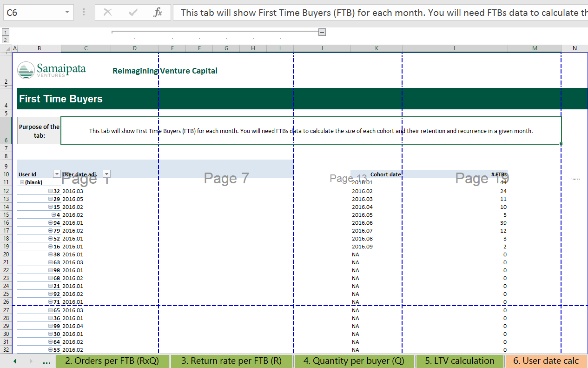588x368 pixels.
Task: Collapse the column group with minus button
Action: click(322, 32)
